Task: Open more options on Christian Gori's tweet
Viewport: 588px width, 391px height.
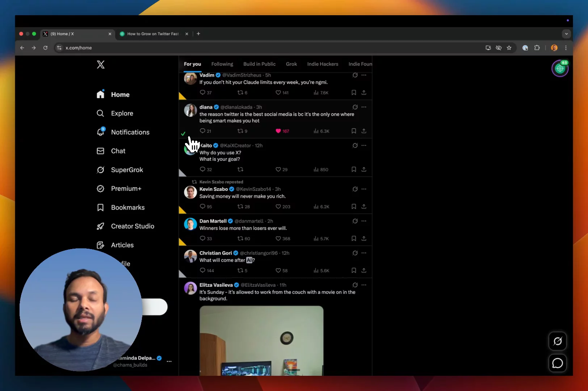Action: 364,253
